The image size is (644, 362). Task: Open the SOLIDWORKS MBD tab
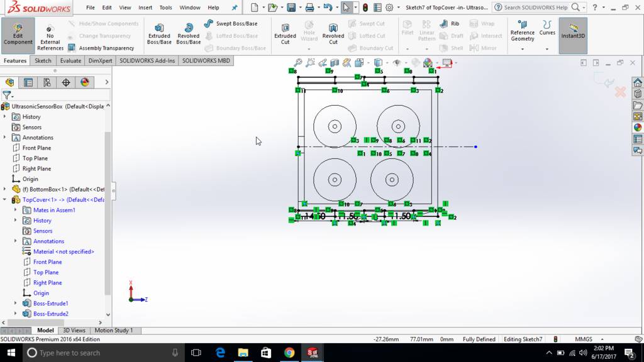tap(206, 60)
